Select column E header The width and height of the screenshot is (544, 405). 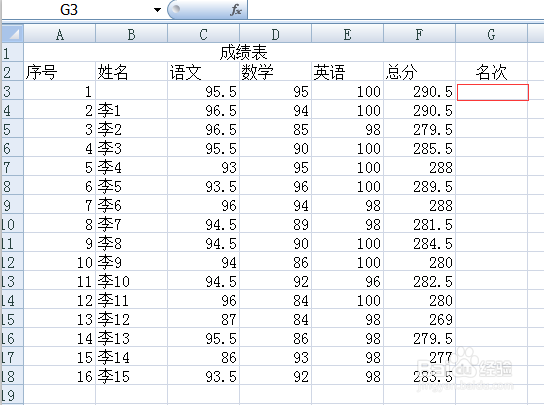[x=347, y=34]
